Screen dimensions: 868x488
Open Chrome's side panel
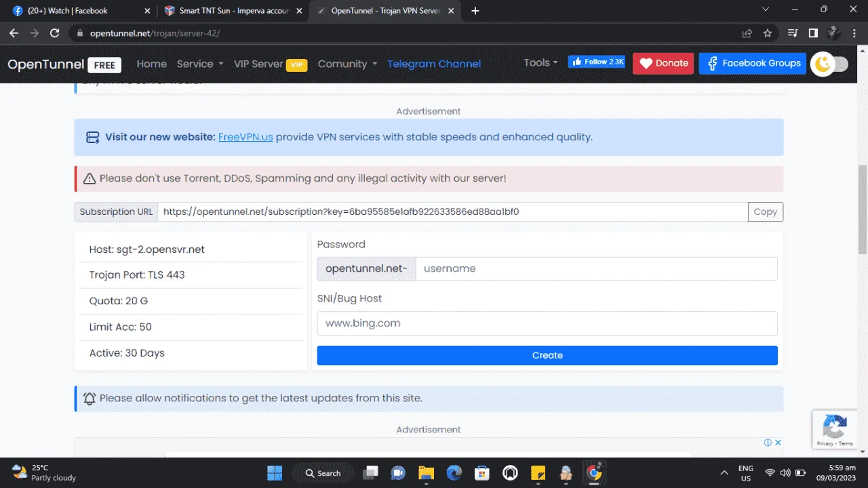813,33
